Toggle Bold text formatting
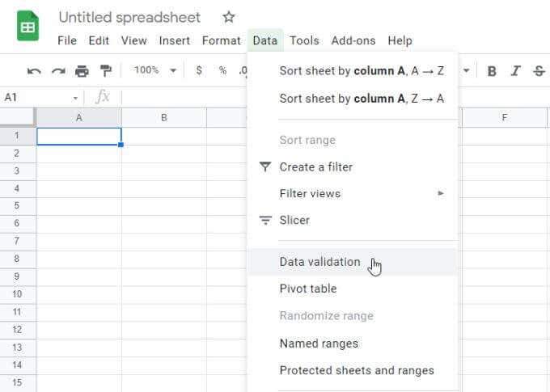 [492, 71]
